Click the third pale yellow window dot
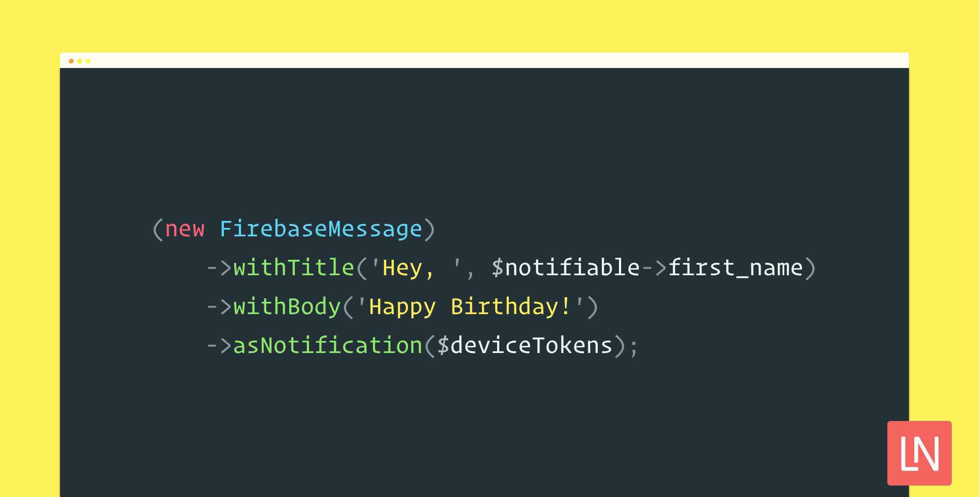Image resolution: width=980 pixels, height=497 pixels. (x=88, y=61)
